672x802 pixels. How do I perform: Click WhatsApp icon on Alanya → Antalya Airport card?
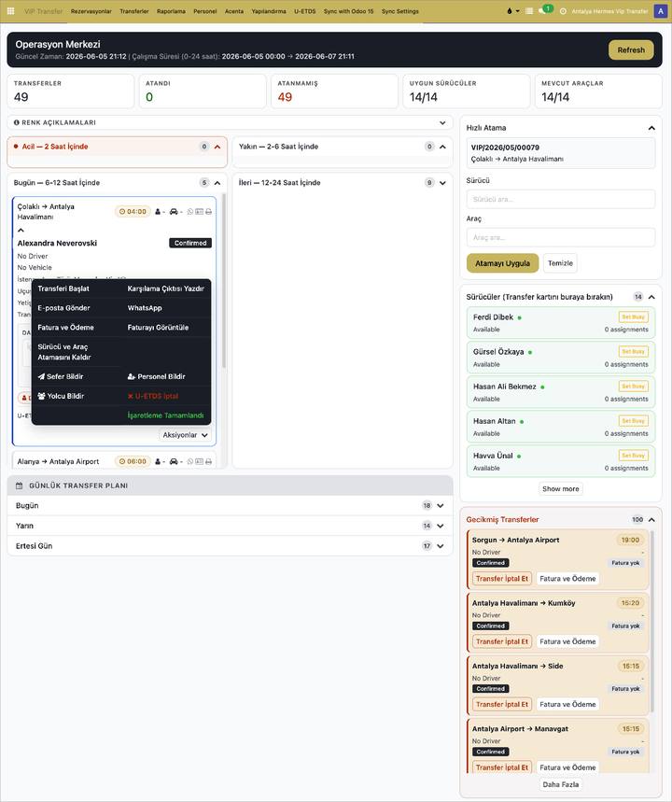(x=190, y=461)
